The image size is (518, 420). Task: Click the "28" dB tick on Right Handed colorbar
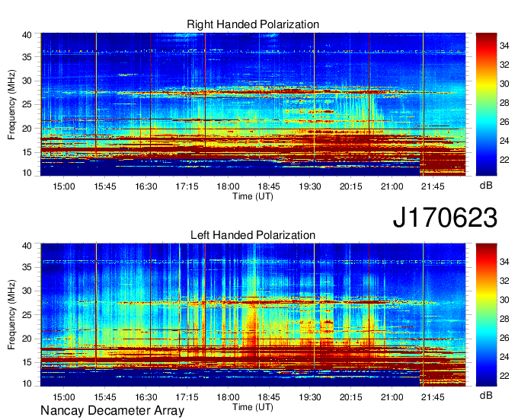504,103
